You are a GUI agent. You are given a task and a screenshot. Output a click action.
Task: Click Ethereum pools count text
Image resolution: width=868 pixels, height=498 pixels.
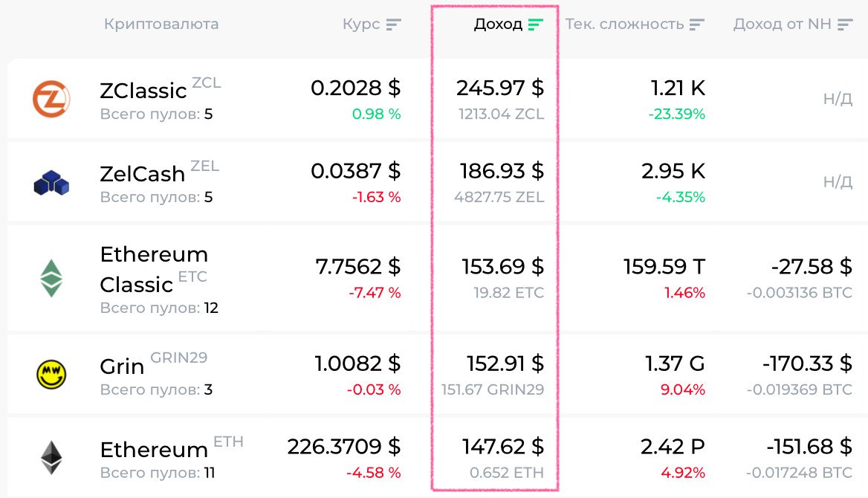point(158,473)
